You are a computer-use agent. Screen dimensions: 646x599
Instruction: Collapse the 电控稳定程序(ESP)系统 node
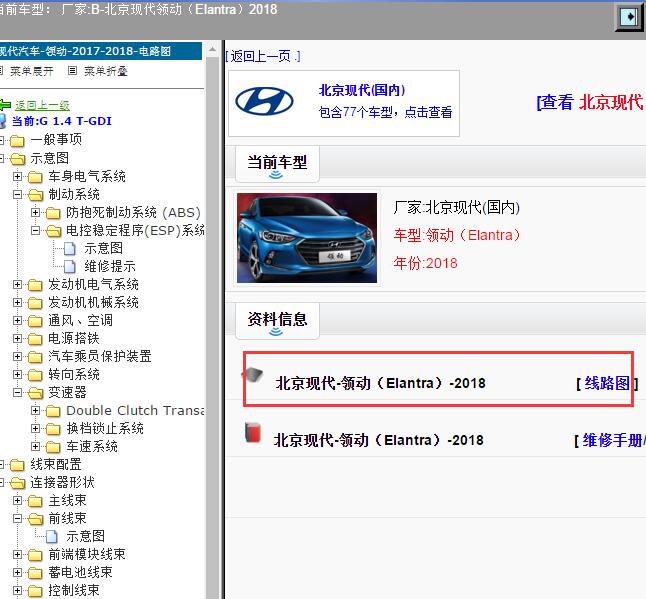35,230
